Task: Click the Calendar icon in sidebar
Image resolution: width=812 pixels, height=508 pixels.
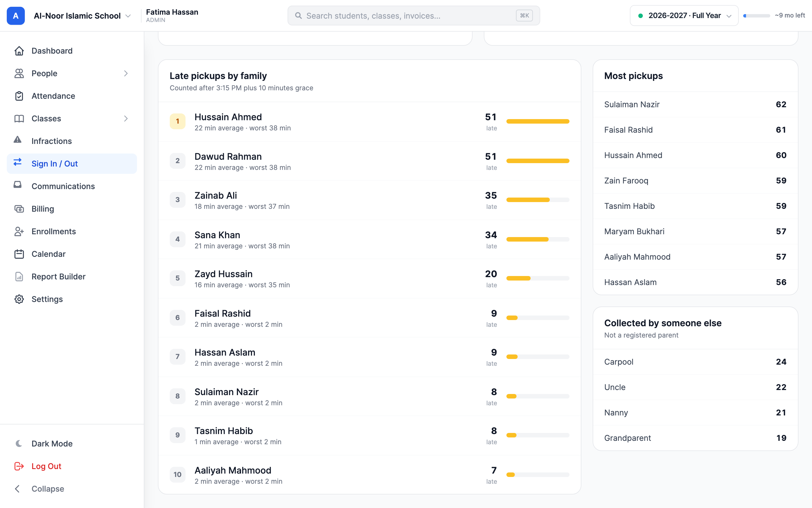Action: (x=19, y=254)
